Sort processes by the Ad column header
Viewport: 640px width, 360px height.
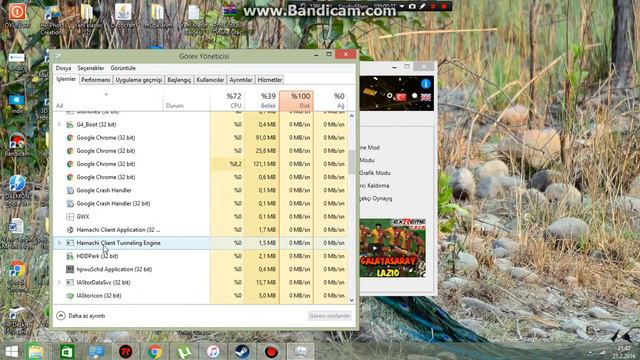(108, 100)
